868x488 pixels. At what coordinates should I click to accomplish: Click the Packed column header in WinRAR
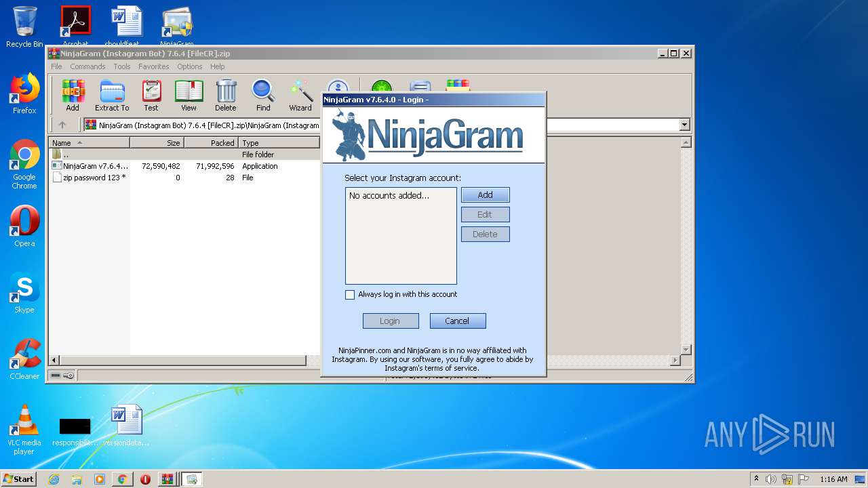tap(211, 143)
